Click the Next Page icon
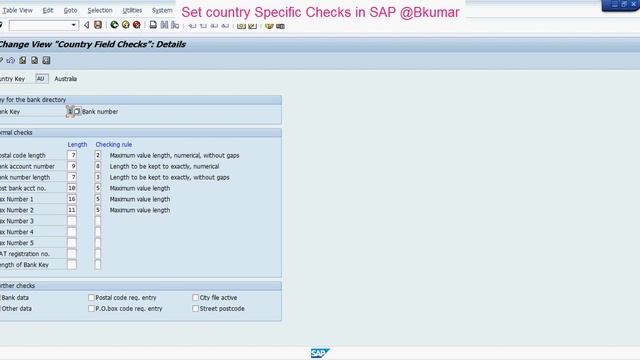The image size is (640, 360). pyautogui.click(x=214, y=26)
